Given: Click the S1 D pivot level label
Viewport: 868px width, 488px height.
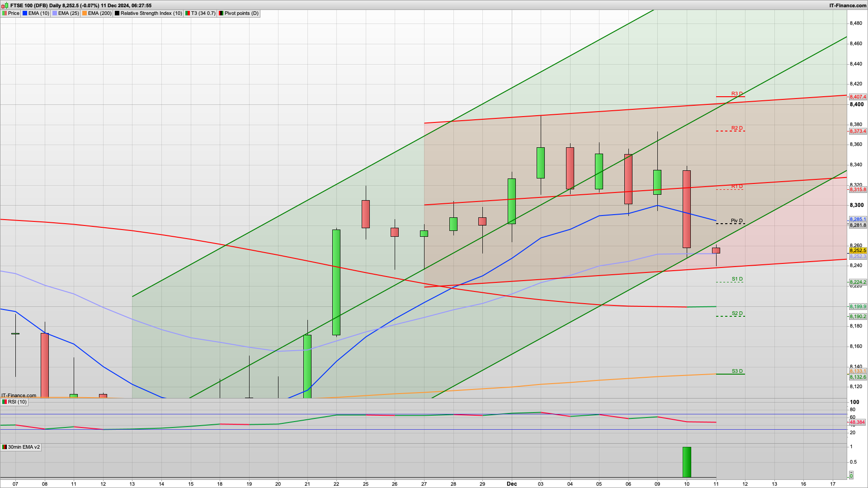Looking at the screenshot, I should [x=737, y=279].
